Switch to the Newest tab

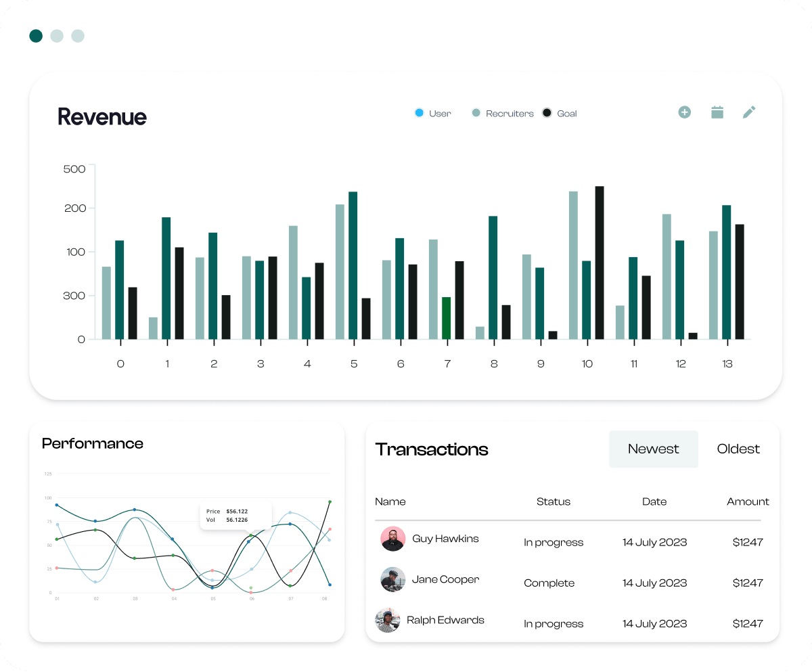tap(653, 449)
